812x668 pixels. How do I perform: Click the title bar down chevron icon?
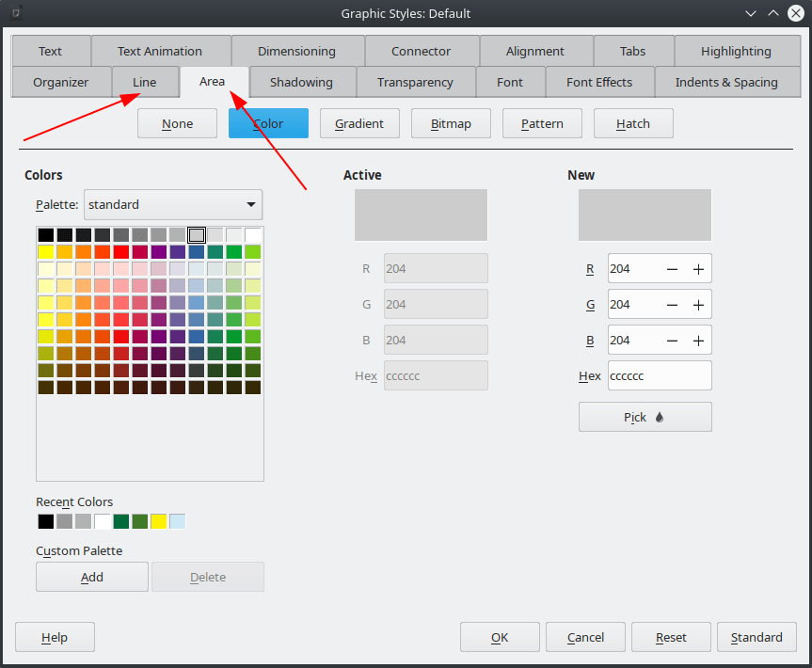(x=751, y=13)
